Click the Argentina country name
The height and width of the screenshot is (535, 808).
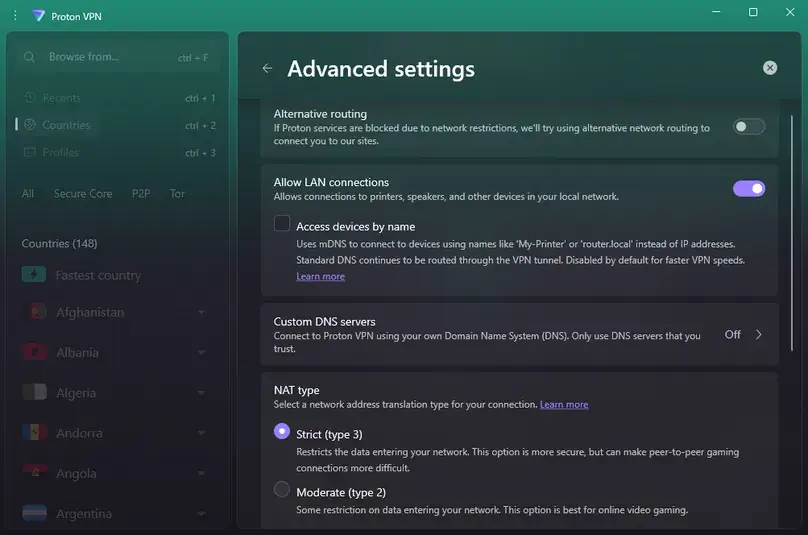[x=84, y=513]
